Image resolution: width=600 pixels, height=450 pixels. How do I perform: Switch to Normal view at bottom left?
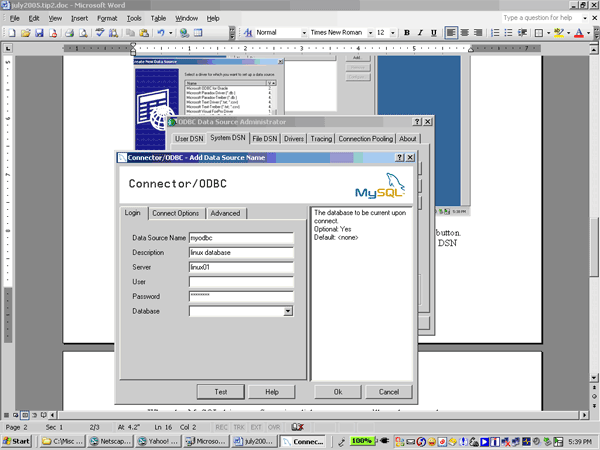point(7,415)
